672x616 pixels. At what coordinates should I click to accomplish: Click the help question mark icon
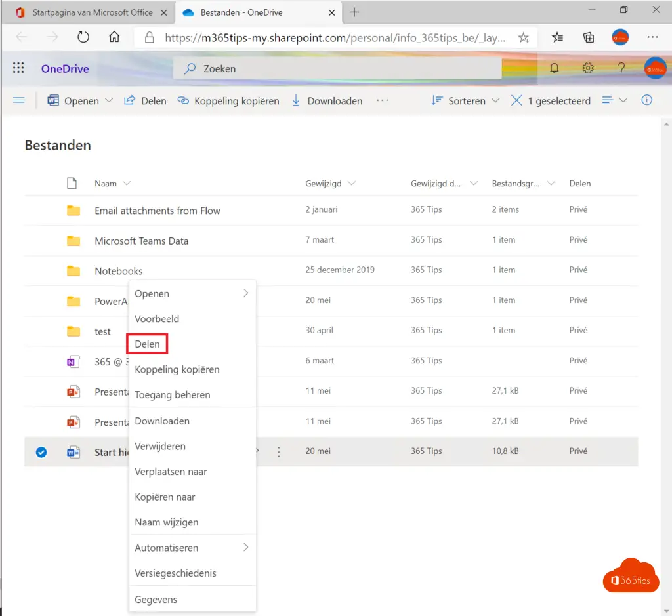[621, 68]
